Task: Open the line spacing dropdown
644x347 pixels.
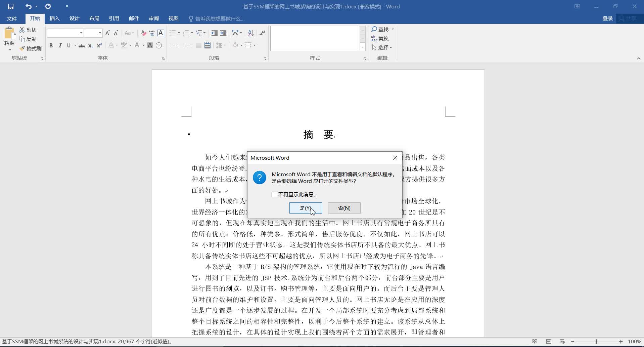Action: (x=221, y=45)
